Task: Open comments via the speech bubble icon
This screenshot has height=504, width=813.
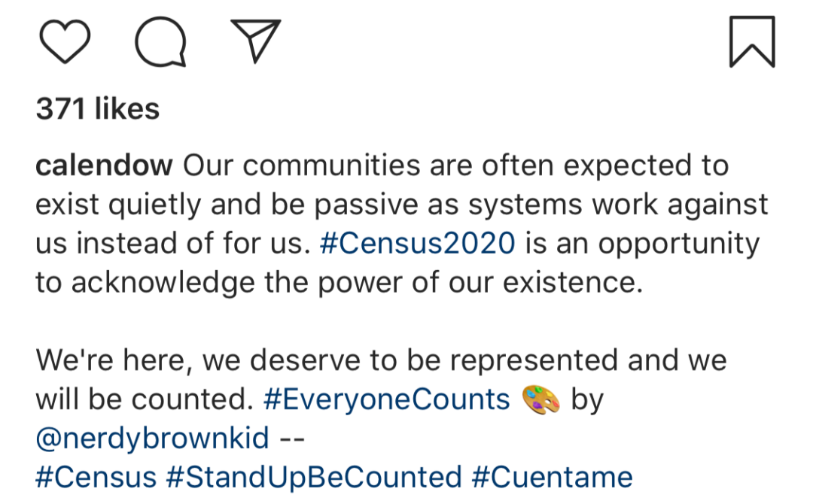Action: click(161, 42)
